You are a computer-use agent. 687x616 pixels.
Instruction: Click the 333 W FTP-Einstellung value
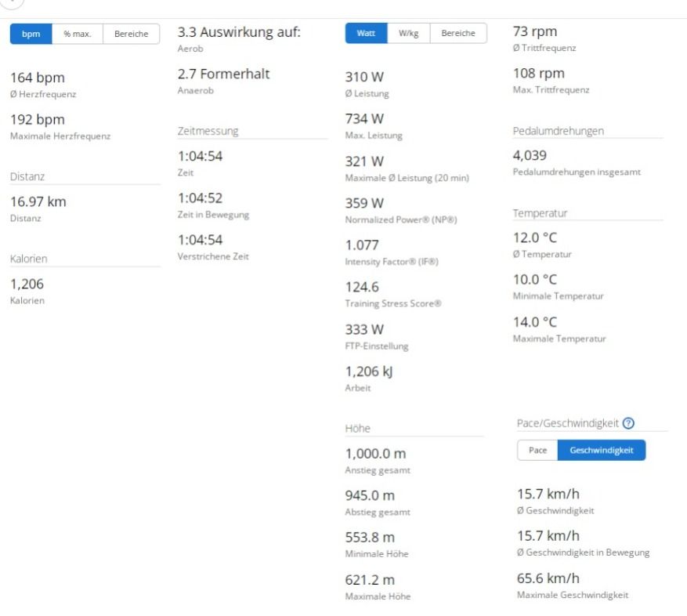click(364, 329)
